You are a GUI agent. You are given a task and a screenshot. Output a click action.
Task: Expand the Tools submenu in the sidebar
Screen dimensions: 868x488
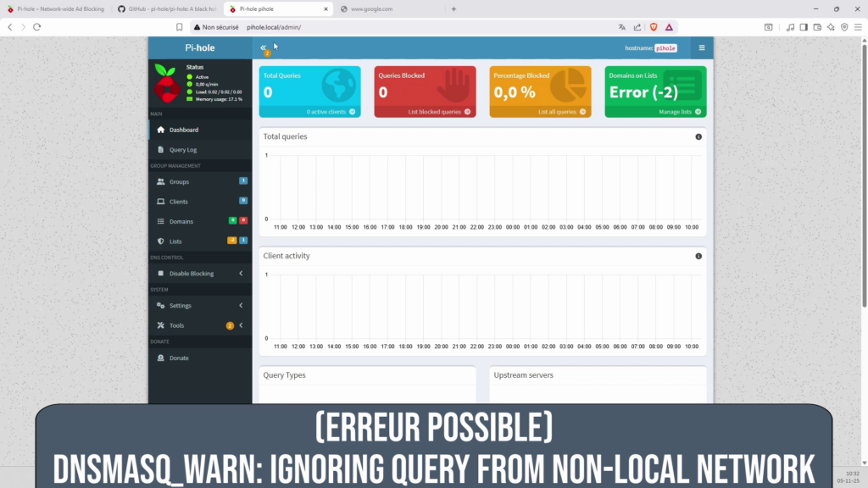tap(200, 325)
